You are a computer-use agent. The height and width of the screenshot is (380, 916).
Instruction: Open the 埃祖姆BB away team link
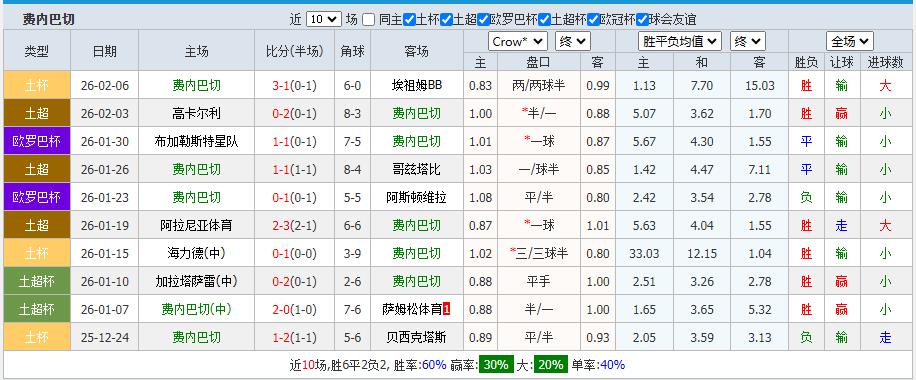point(417,85)
